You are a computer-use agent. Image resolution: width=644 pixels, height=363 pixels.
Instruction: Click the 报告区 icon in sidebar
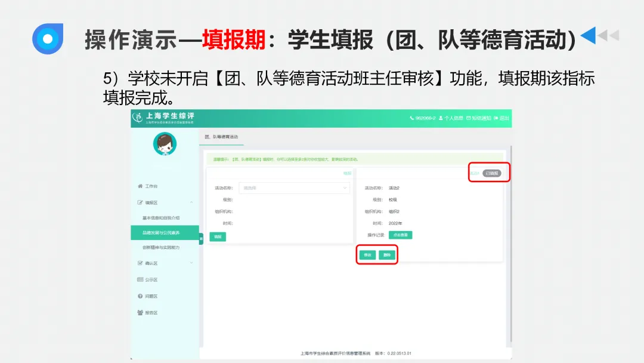click(140, 312)
